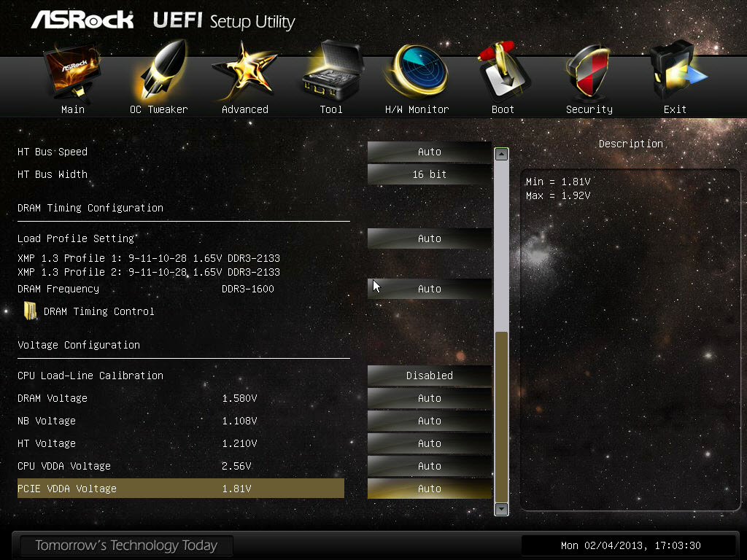Select the OC Tweaker rocket icon
This screenshot has height=560, width=747.
pos(160,71)
